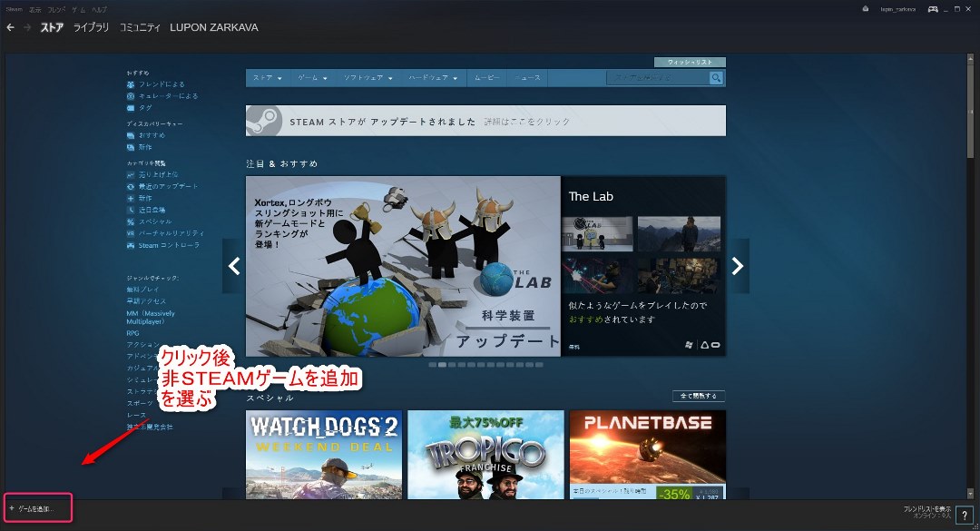Click the store search input field
980x531 pixels.
658,77
